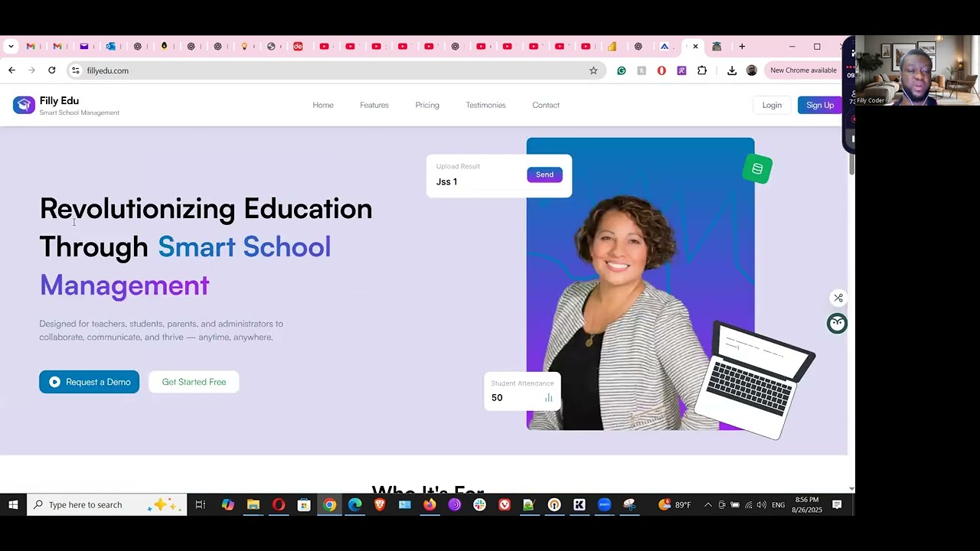The height and width of the screenshot is (551, 980).
Task: Open a new browser tab
Action: click(x=742, y=47)
